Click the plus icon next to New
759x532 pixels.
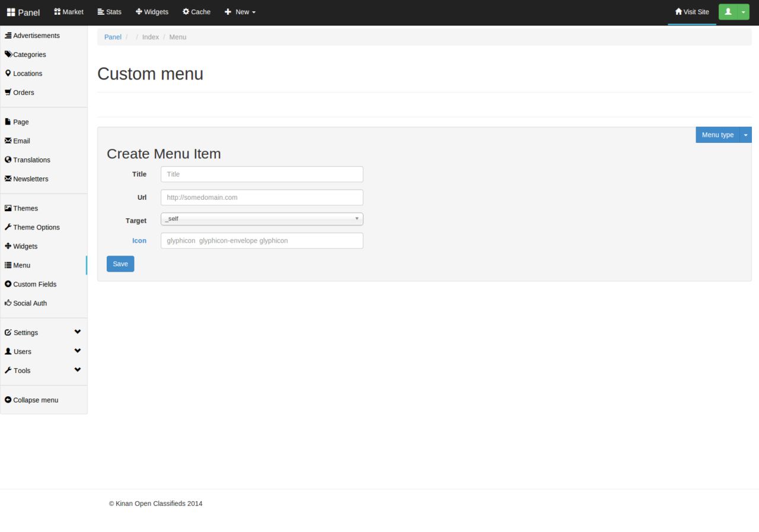(x=228, y=12)
